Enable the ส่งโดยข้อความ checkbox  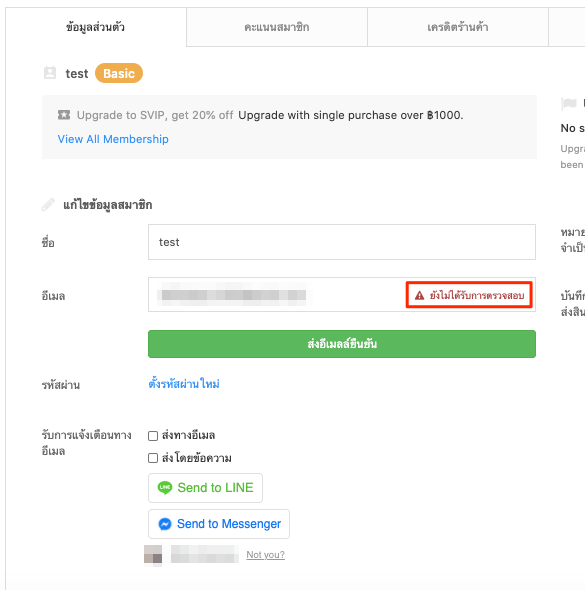point(153,458)
